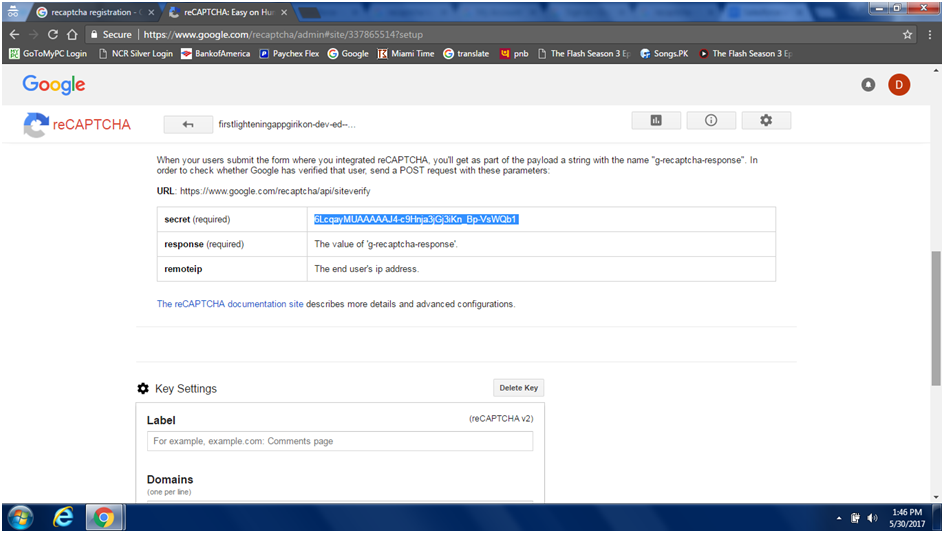Image resolution: width=944 pixels, height=533 pixels.
Task: Open the GoToMyPC Login bookmark
Action: (48, 54)
